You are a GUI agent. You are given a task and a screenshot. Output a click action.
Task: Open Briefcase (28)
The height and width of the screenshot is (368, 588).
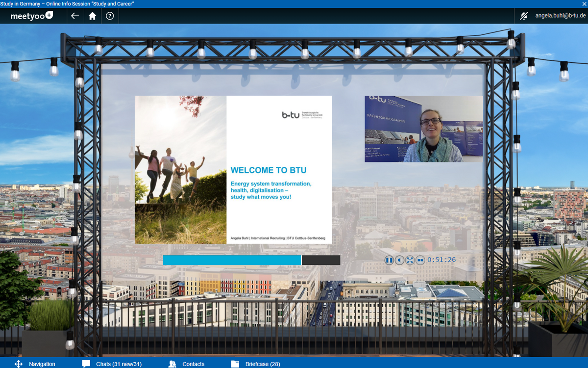[255, 364]
